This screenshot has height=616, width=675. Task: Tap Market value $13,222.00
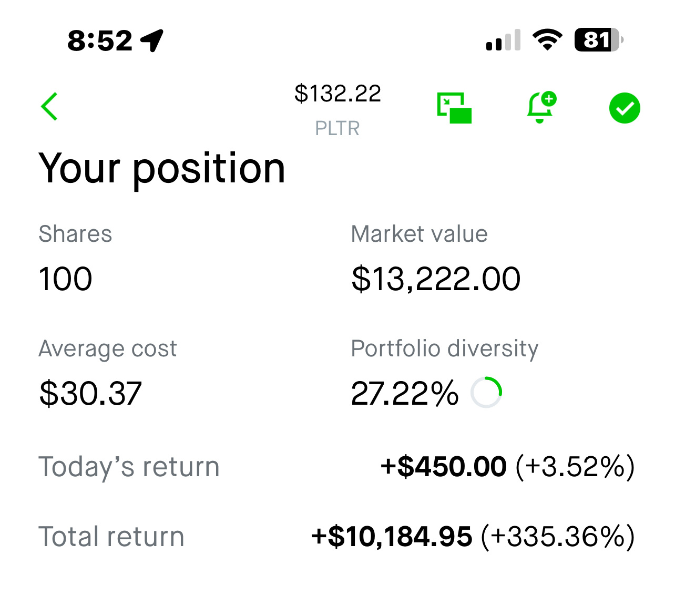pos(436,279)
